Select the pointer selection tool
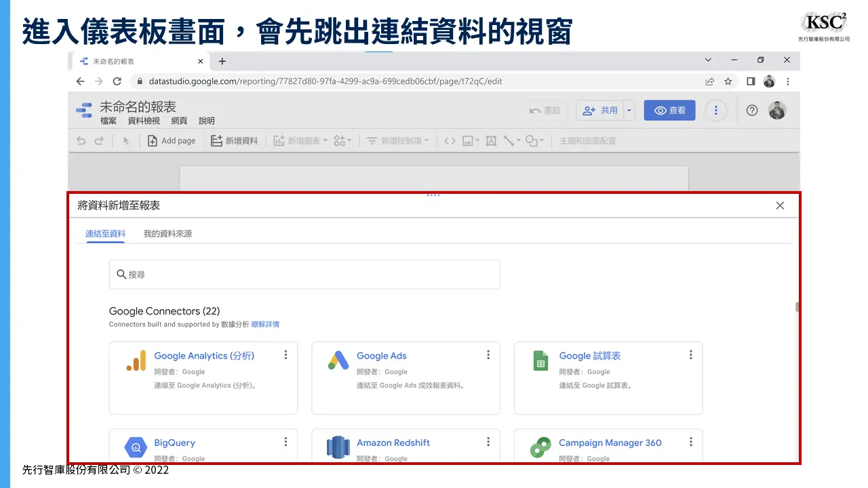This screenshot has width=868, height=488. (x=125, y=141)
